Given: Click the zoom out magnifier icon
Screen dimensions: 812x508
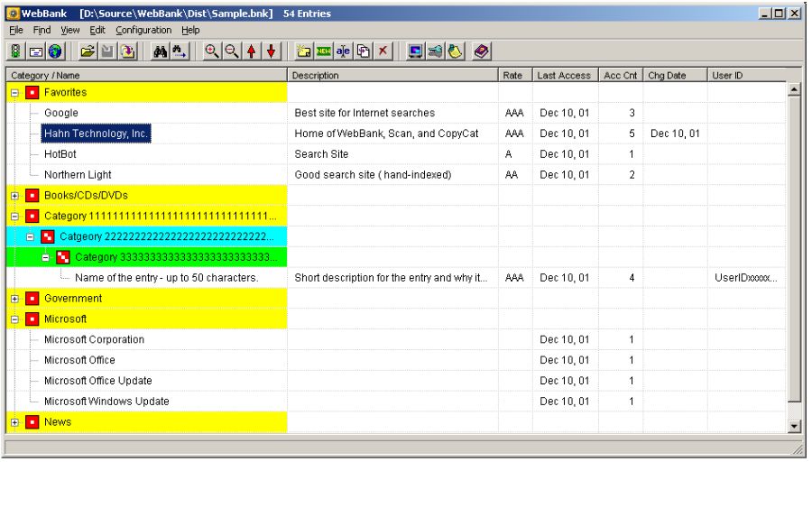Looking at the screenshot, I should tap(232, 51).
